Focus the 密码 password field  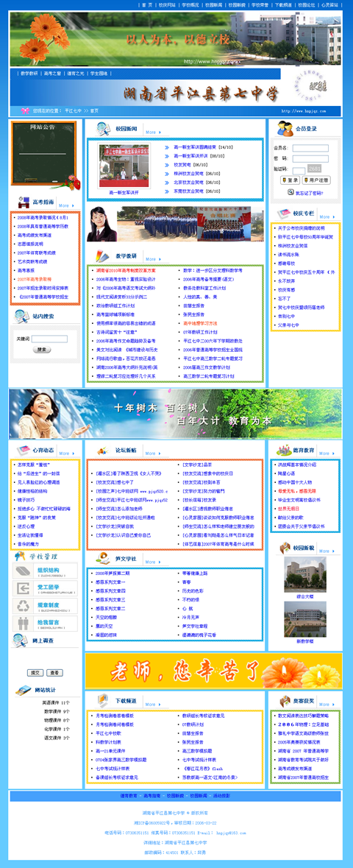pos(310,158)
